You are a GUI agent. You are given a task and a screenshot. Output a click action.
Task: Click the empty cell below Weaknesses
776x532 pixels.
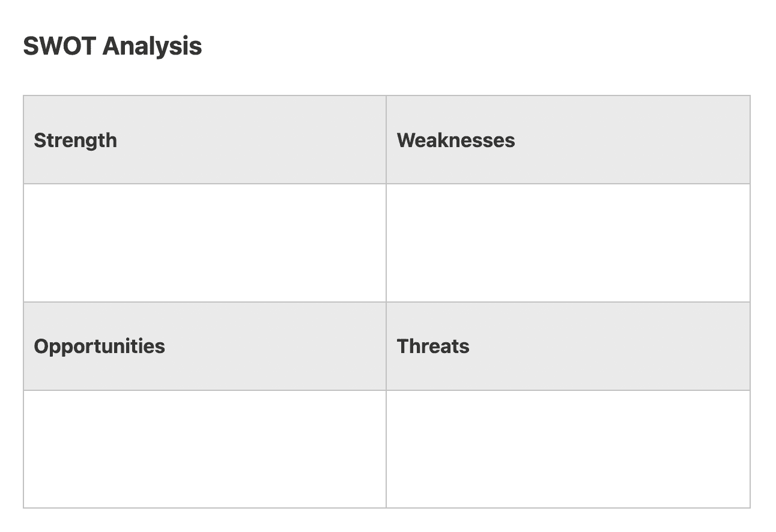click(x=568, y=243)
